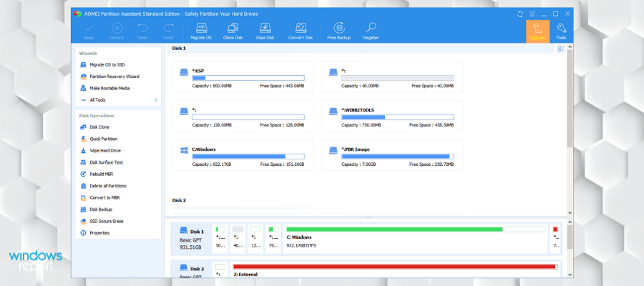The width and height of the screenshot is (644, 286).
Task: Launch Clone Disk from the toolbar
Action: click(x=233, y=31)
